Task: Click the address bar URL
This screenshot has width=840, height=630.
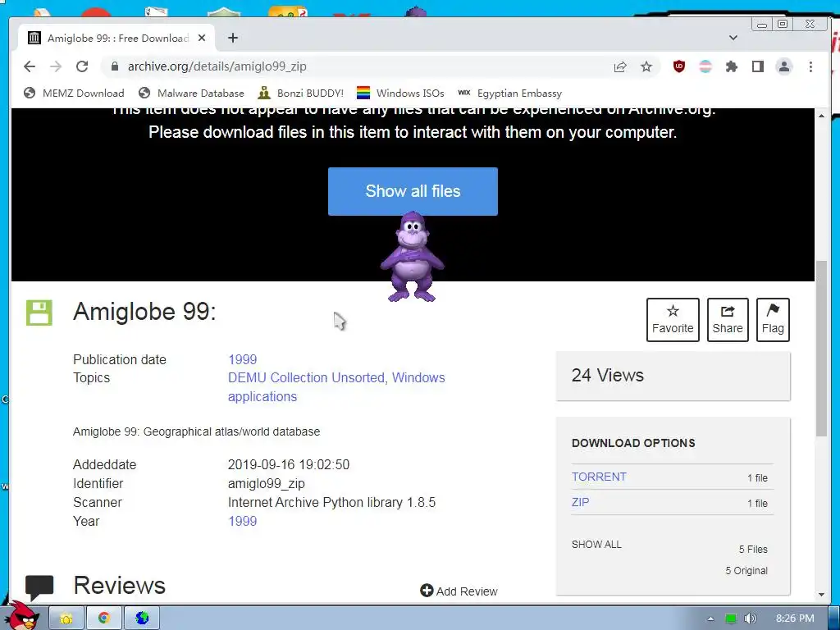Action: [217, 66]
